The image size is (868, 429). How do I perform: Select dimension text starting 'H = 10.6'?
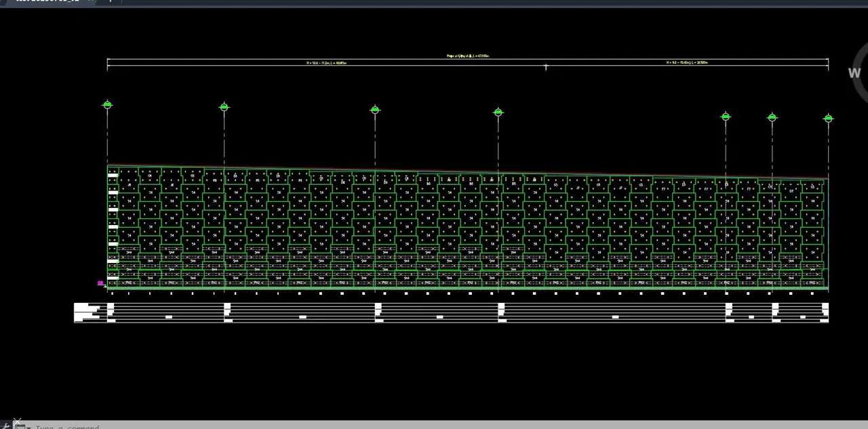[326, 62]
